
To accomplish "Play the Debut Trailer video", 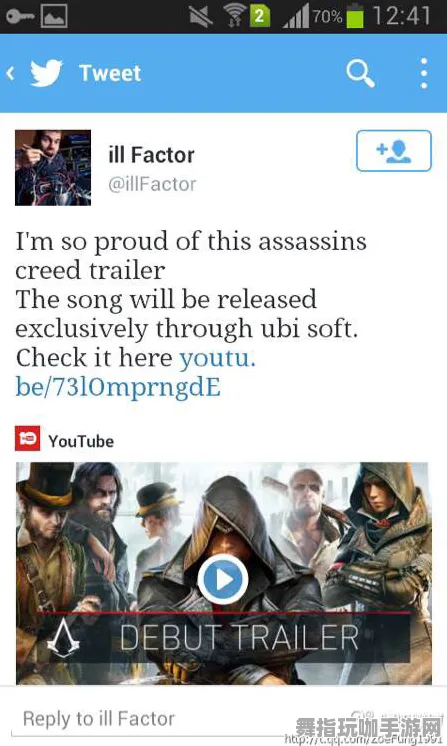I will click(223, 579).
